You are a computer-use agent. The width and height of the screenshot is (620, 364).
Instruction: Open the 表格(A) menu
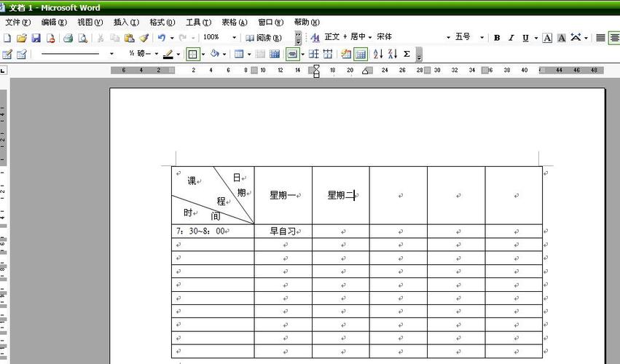click(235, 22)
